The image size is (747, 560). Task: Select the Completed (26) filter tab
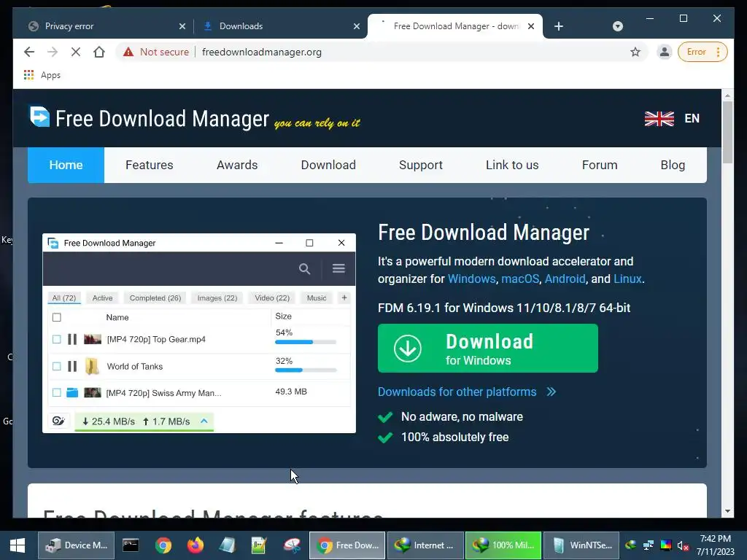coord(155,297)
